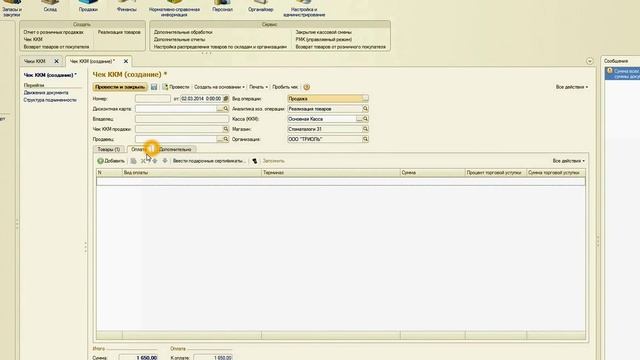This screenshot has width=640, height=360.
Task: Open Настройка распределения товаров по складам link
Action: [x=220, y=47]
